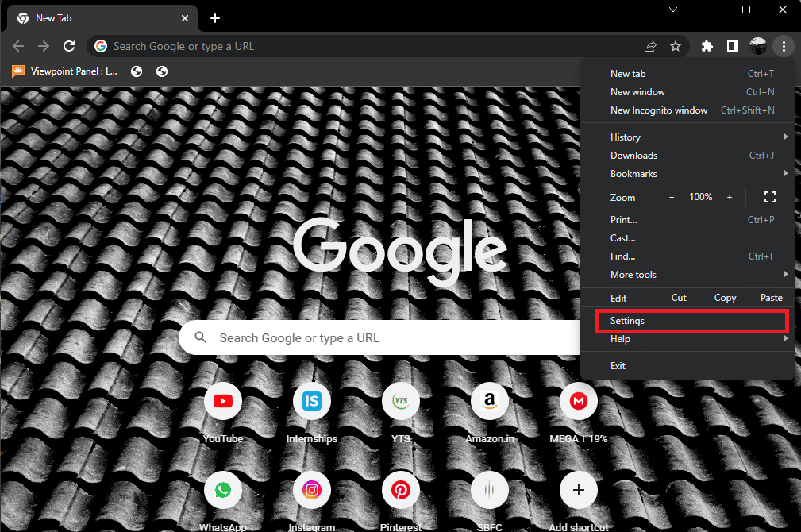Viewport: 801px width, 532px height.
Task: Open the profile avatar
Action: 758,47
